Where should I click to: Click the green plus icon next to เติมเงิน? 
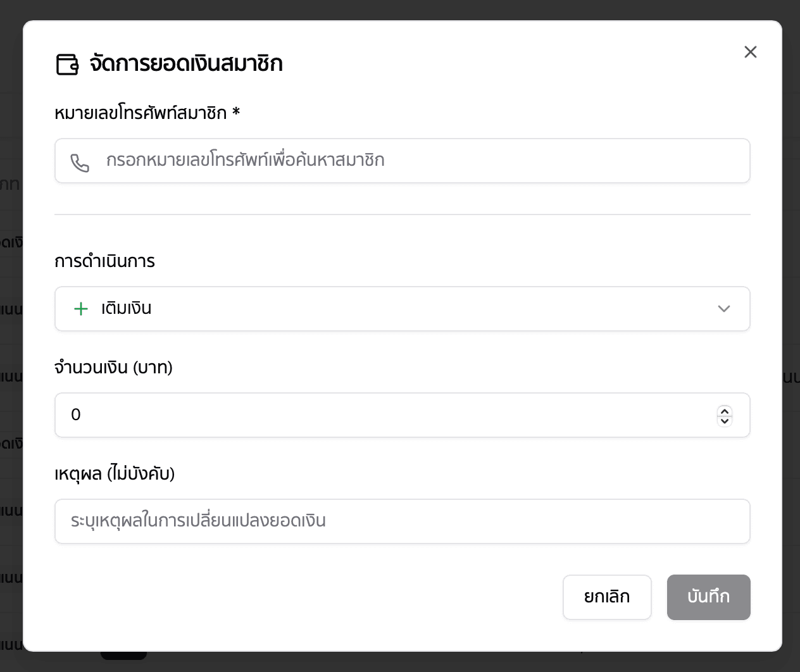pyautogui.click(x=80, y=309)
